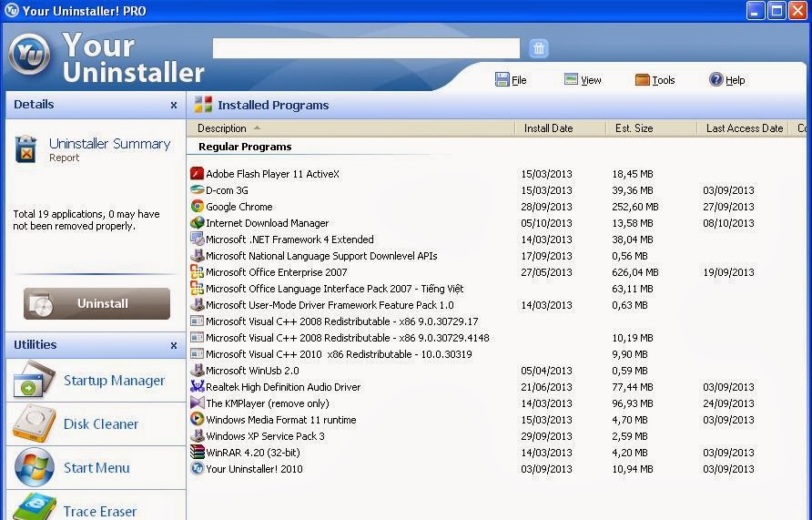Open the Trace Eraser icon
Viewport: 812px width, 520px height.
tap(35, 508)
